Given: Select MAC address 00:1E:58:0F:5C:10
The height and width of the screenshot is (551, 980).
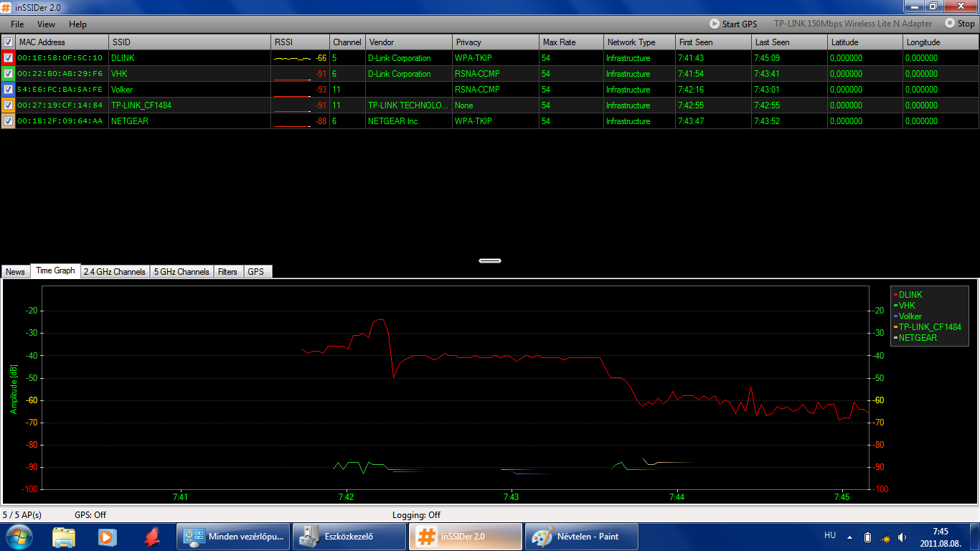Looking at the screenshot, I should pos(60,58).
